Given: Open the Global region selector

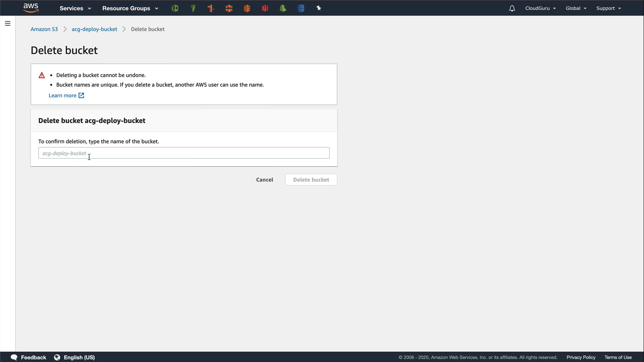Looking at the screenshot, I should (x=576, y=8).
